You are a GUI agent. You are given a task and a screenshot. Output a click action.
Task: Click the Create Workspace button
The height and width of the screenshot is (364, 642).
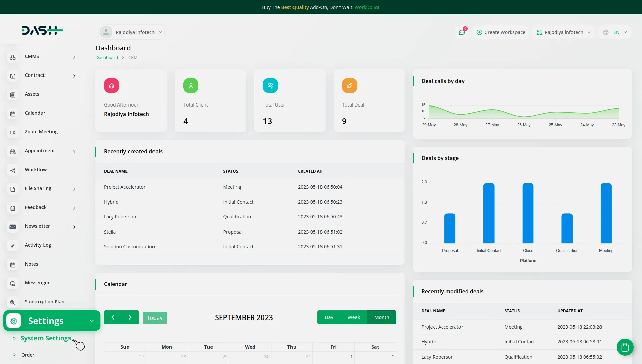(x=501, y=32)
